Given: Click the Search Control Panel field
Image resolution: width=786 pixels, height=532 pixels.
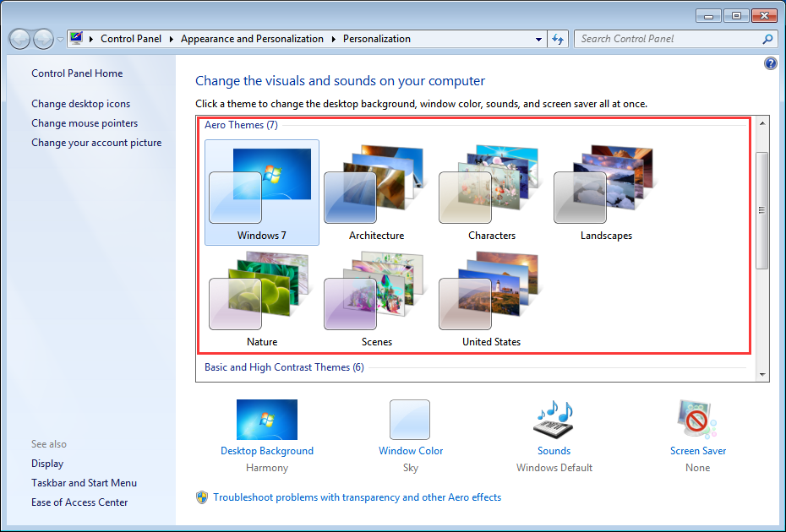Looking at the screenshot, I should point(668,39).
